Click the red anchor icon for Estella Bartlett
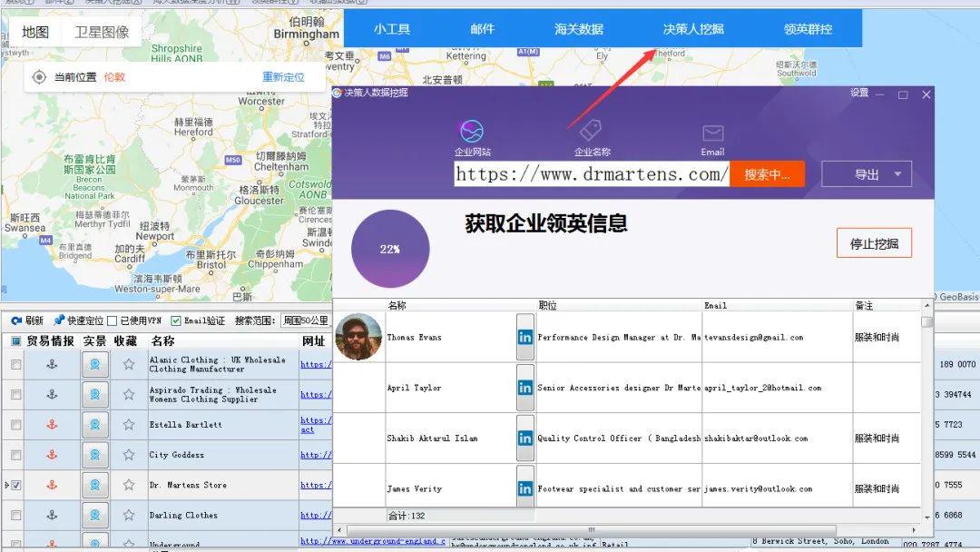 52,425
